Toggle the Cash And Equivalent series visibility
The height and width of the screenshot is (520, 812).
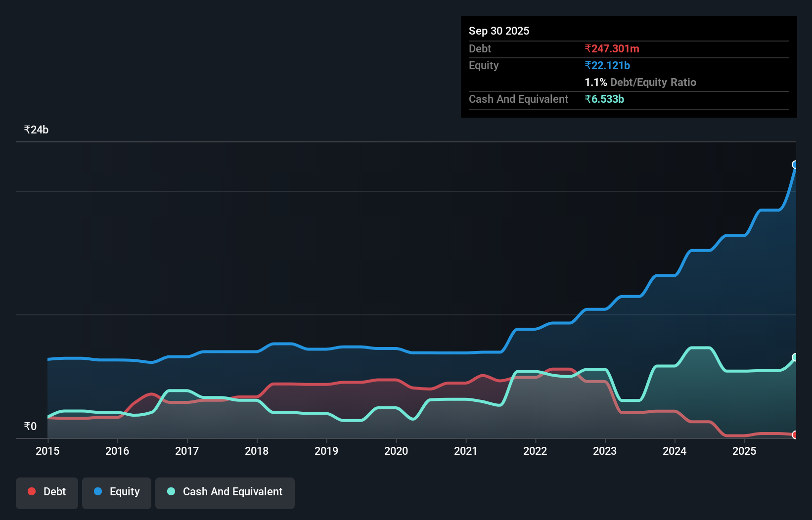225,492
